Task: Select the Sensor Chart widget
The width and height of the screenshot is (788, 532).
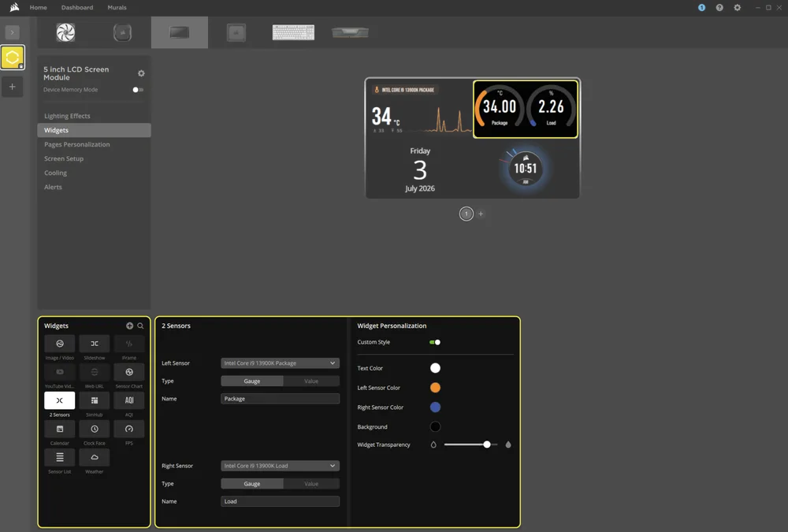Action: (129, 372)
